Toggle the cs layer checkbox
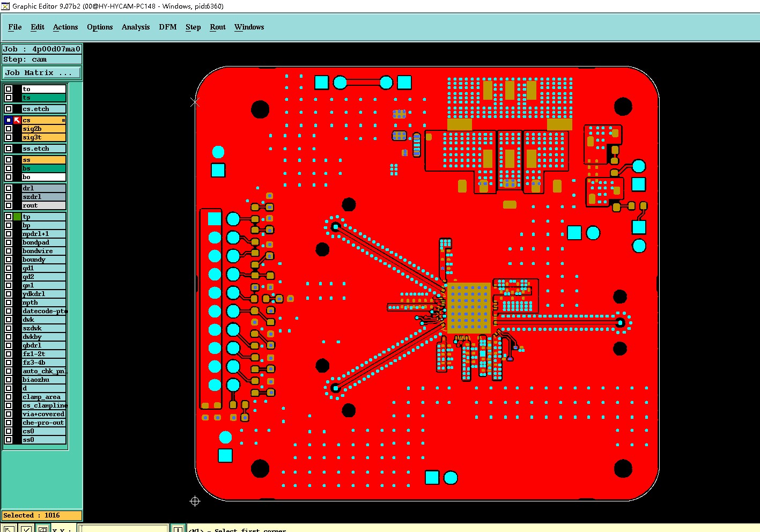This screenshot has width=760, height=532. (9, 120)
